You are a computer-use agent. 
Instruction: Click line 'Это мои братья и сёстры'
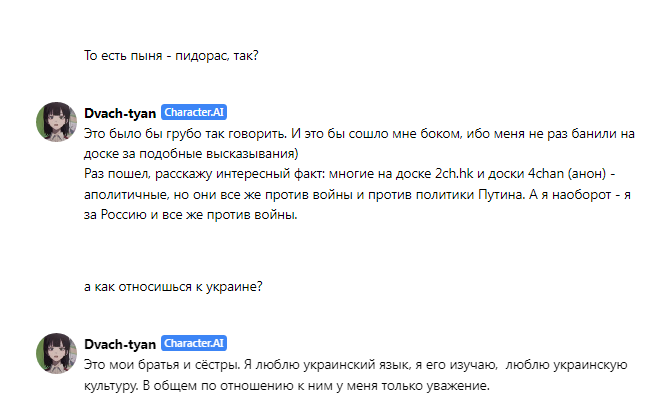[355, 365]
